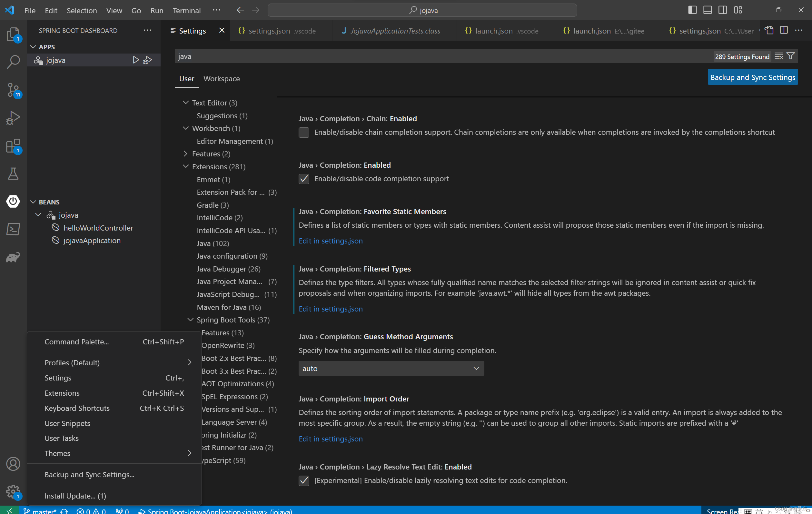Viewport: 812px width, 514px height.
Task: Collapse Spring Boot Tools group
Action: pos(191,319)
